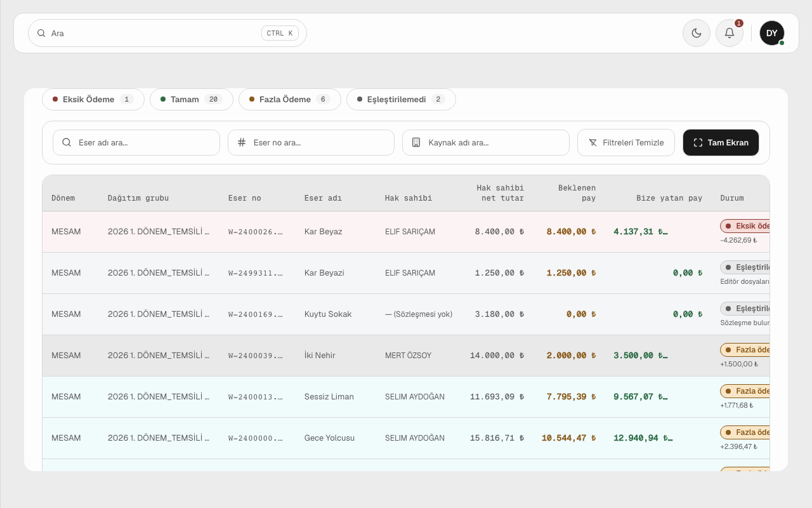This screenshot has width=812, height=508.
Task: Select the Gece Yolcusu work title
Action: point(330,438)
